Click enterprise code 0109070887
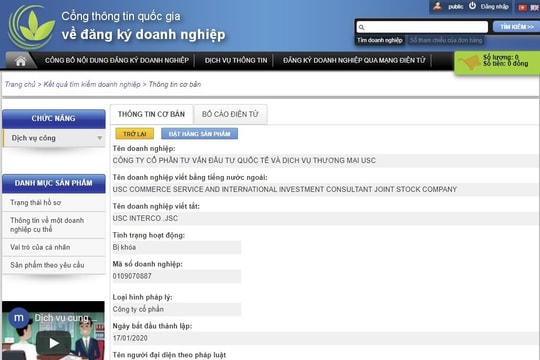The height and width of the screenshot is (360, 540). point(132,276)
